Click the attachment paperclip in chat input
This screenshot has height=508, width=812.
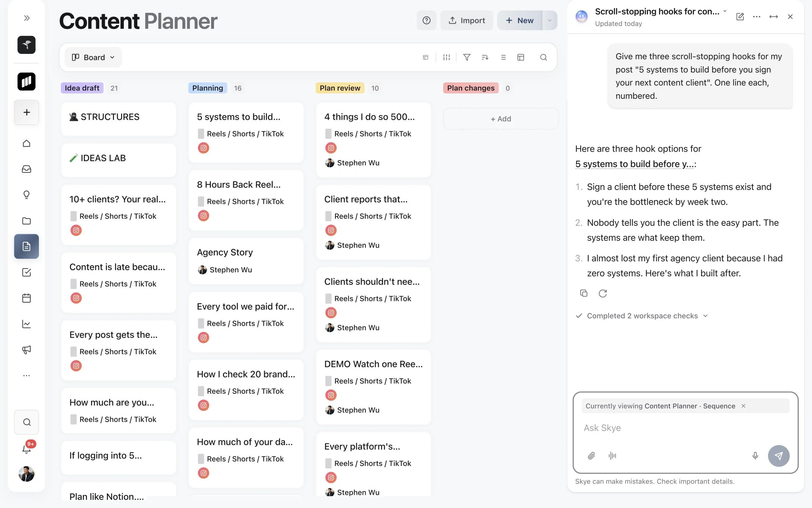(591, 456)
